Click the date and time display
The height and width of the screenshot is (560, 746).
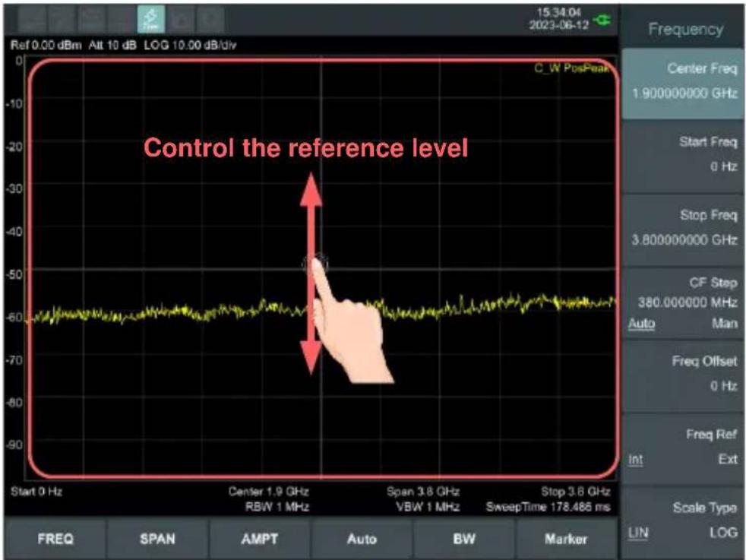[559, 18]
